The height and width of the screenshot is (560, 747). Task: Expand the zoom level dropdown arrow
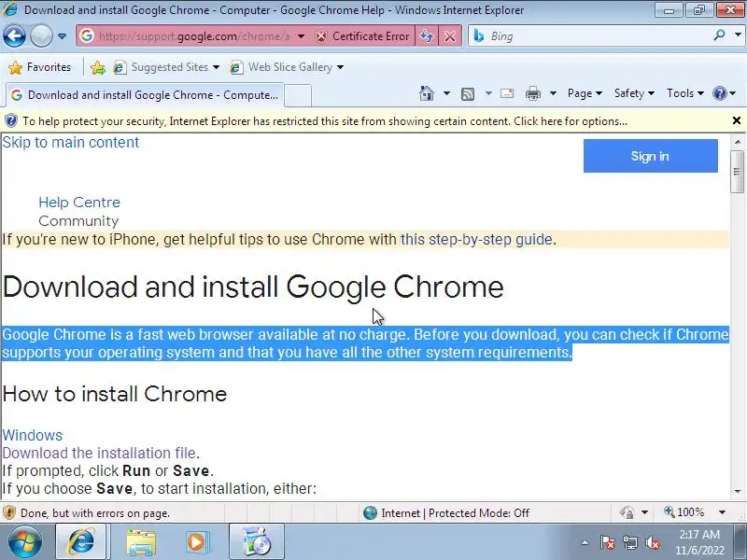click(x=722, y=512)
